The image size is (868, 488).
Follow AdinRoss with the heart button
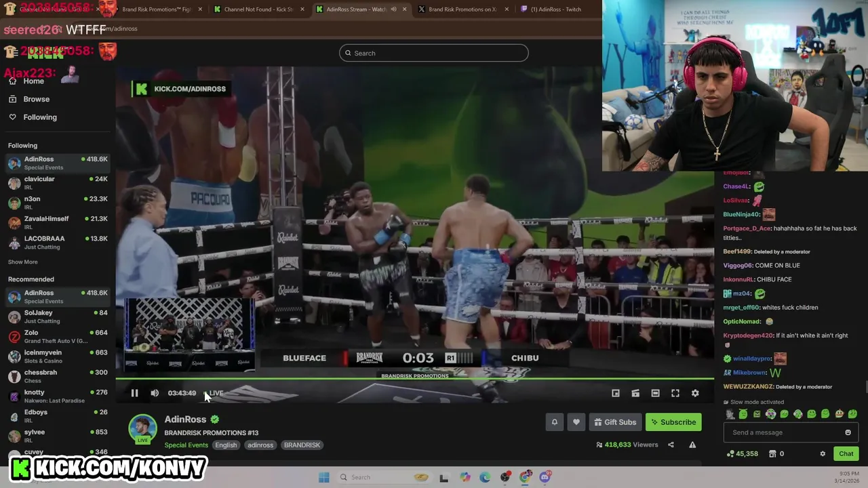pyautogui.click(x=576, y=422)
